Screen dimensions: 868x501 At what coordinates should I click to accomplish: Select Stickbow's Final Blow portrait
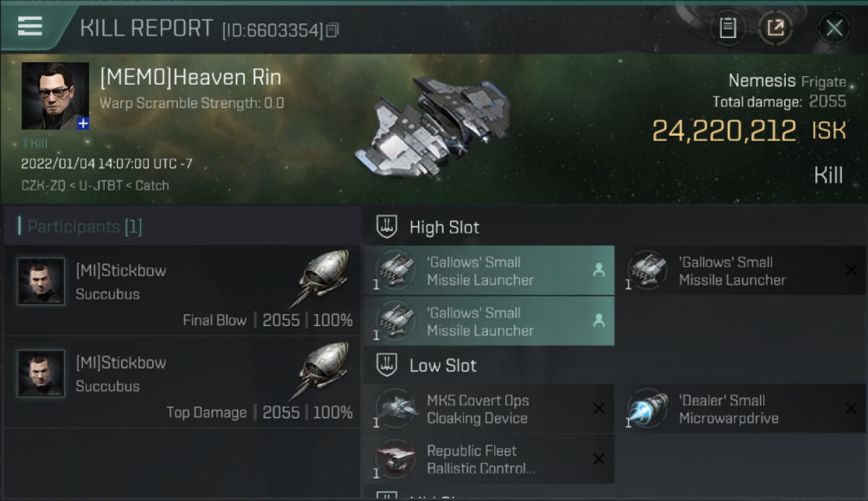pyautogui.click(x=41, y=281)
